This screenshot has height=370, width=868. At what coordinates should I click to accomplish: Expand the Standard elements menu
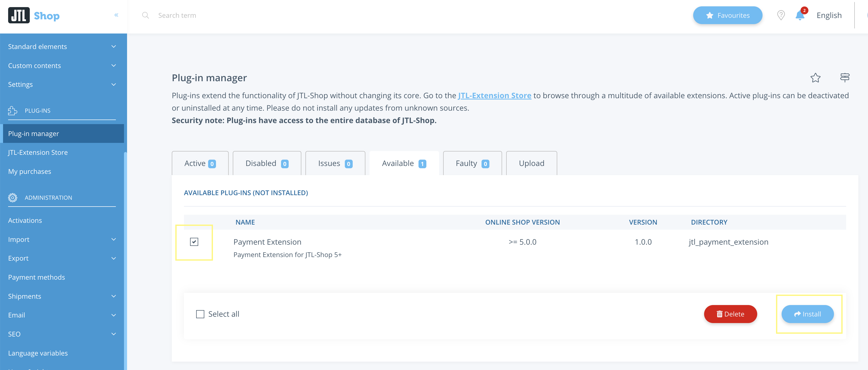pyautogui.click(x=62, y=46)
